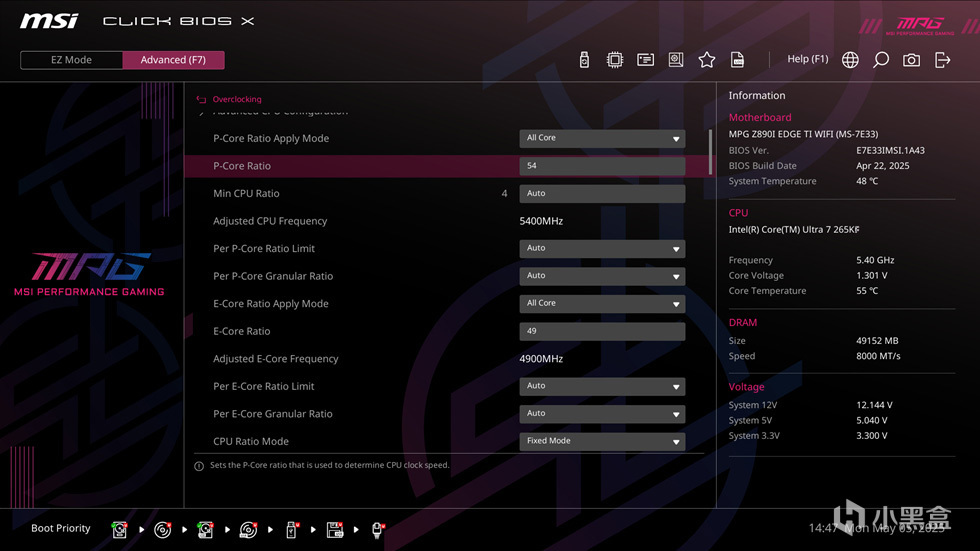Select the USB optical drive boot device

(x=248, y=530)
